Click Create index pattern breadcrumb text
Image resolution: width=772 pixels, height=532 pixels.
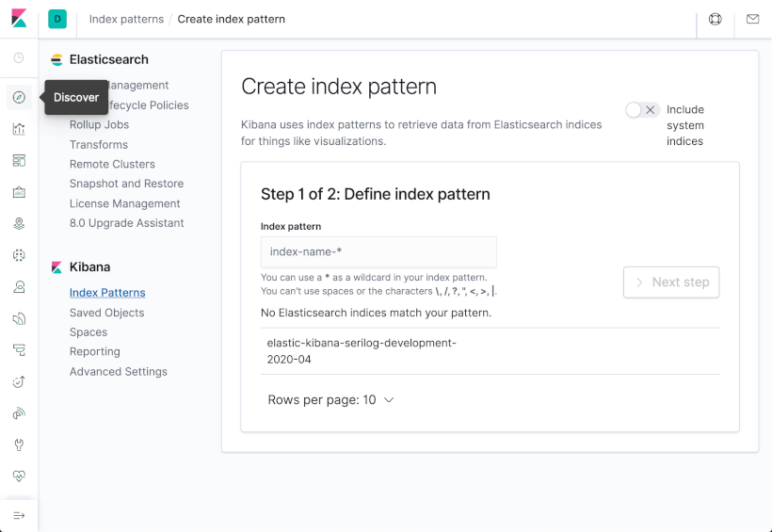231,19
